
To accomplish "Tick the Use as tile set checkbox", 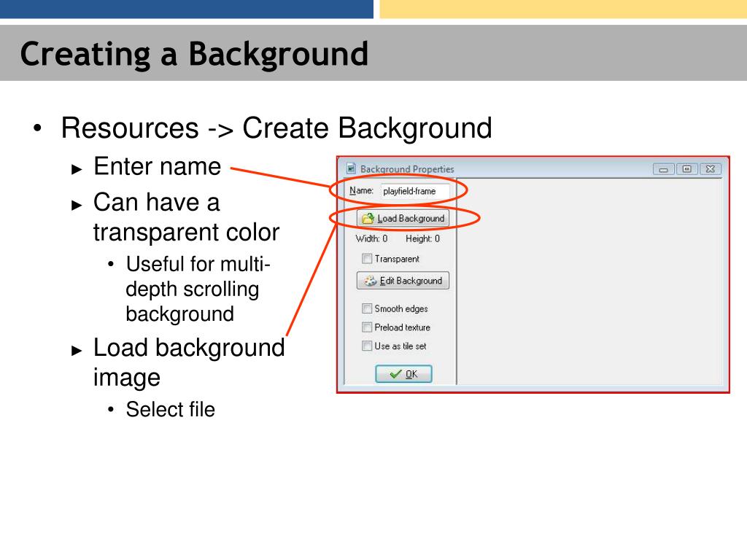I will 367,346.
